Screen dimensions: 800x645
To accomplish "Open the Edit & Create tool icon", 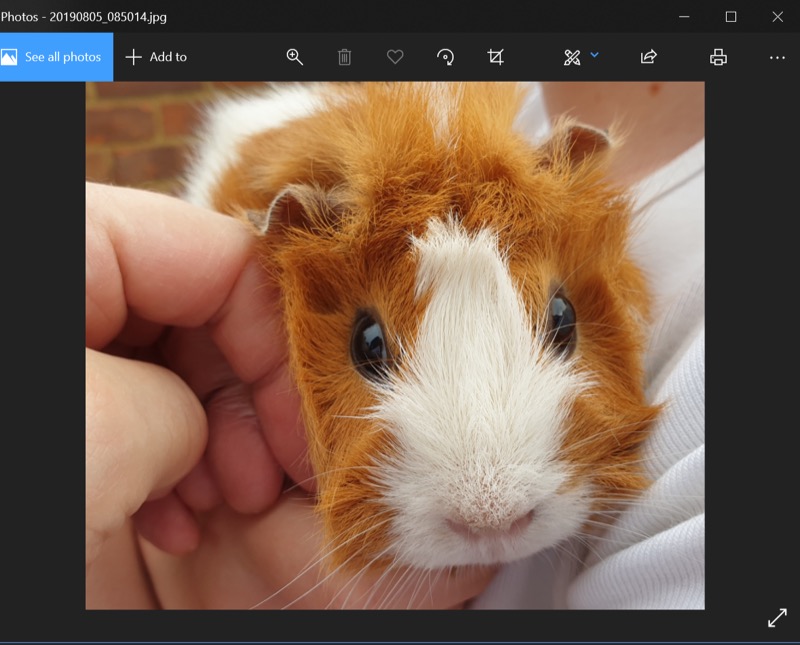I will [x=572, y=57].
